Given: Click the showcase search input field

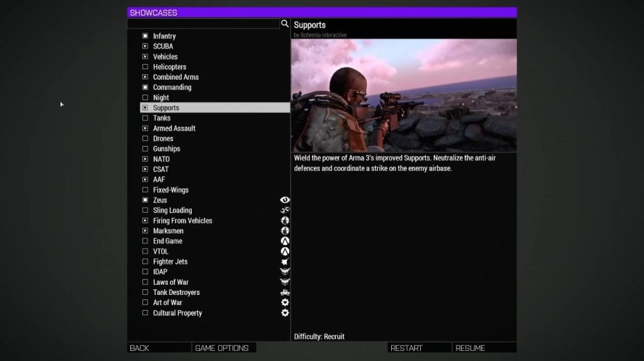Looking at the screenshot, I should [203, 24].
